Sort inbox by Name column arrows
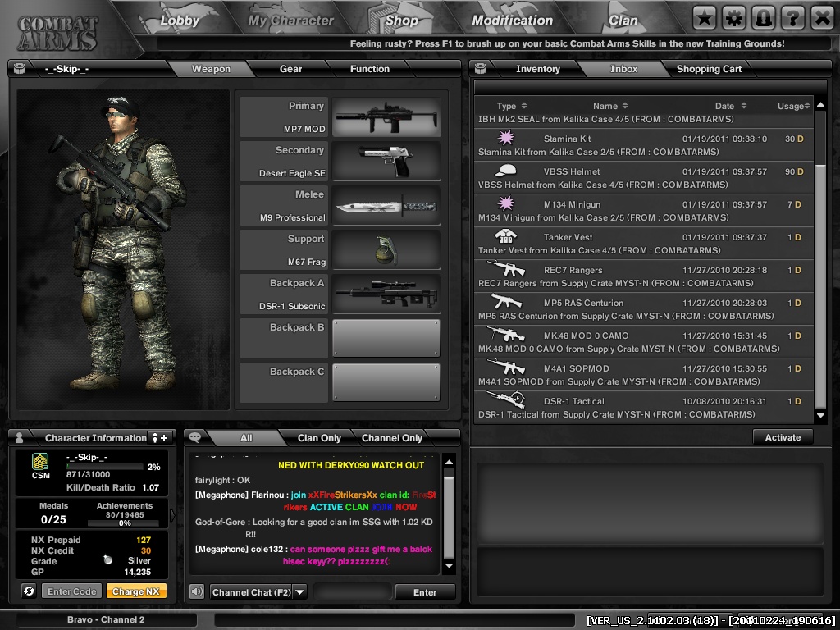Screen dimensions: 840x630 [x=624, y=106]
